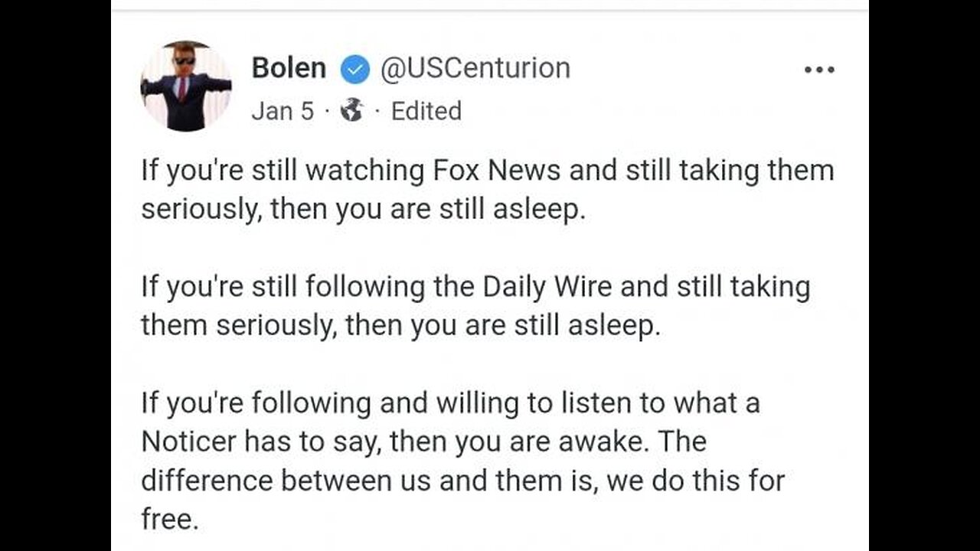Open the overflow menu in the top-right corner
This screenshot has height=551, width=980.
click(x=819, y=70)
